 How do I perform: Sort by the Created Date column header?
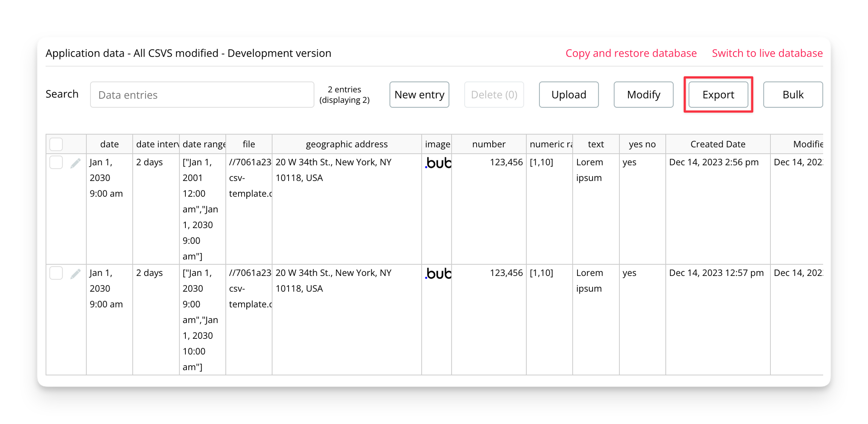717,144
